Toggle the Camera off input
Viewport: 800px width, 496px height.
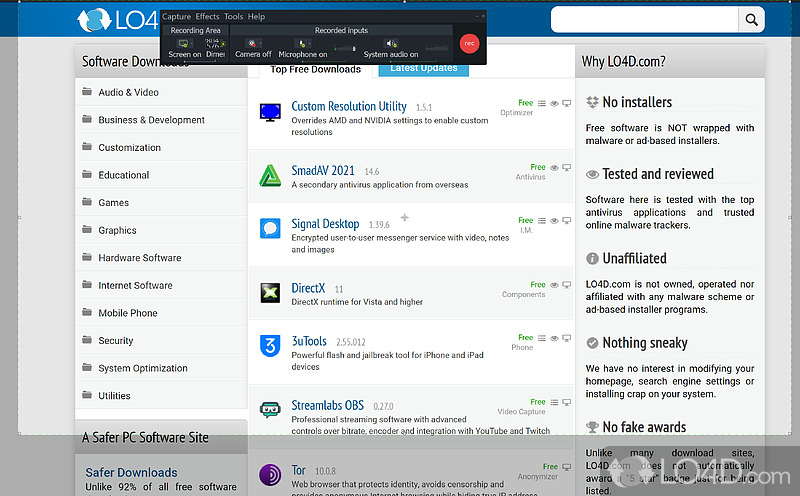(x=251, y=44)
